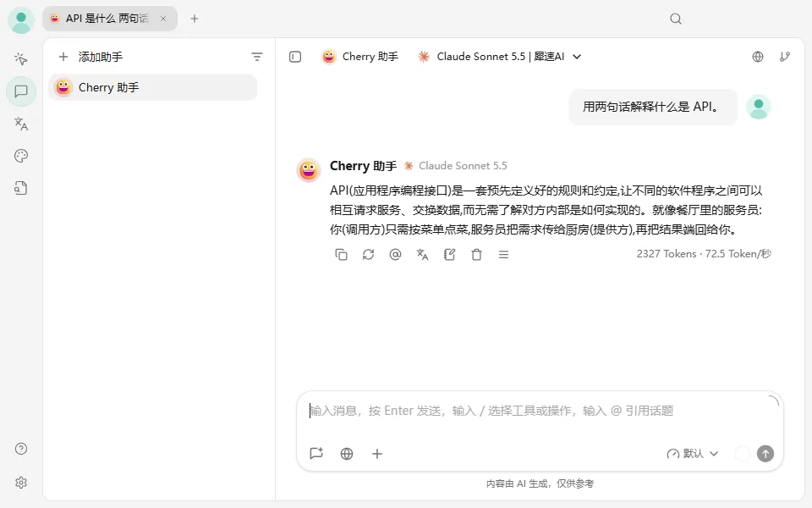Click the Cherry 助手 button in chat header
This screenshot has height=508, width=812.
pos(360,57)
